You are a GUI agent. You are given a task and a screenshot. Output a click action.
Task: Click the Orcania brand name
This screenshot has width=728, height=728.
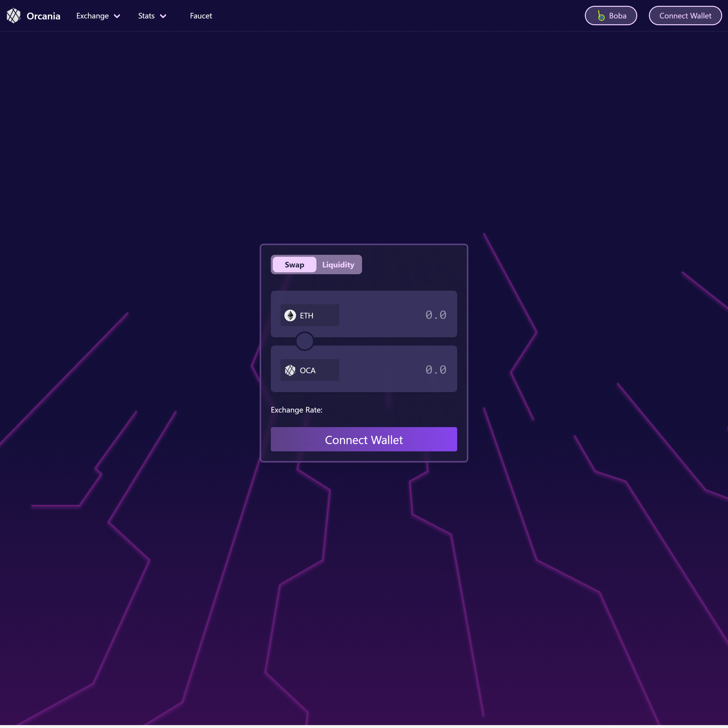click(43, 16)
